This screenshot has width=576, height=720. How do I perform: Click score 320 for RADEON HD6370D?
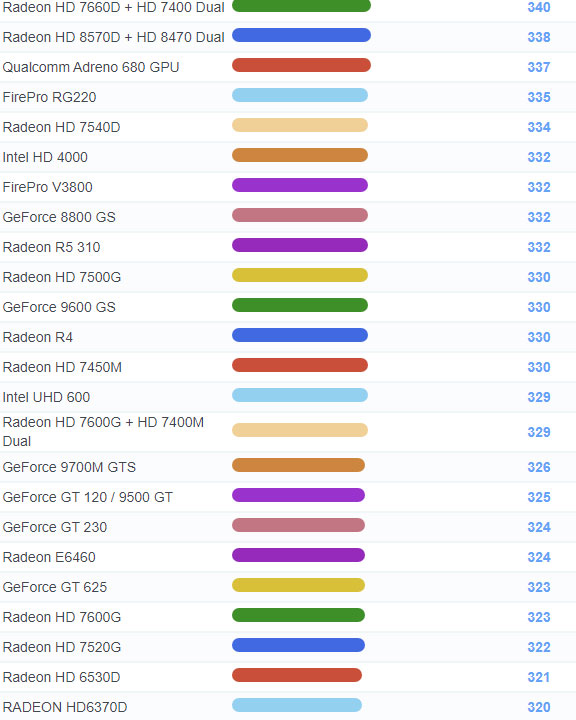click(x=539, y=707)
